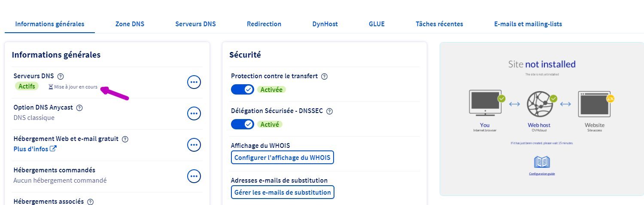The height and width of the screenshot is (205, 644).
Task: Open help for Protection contre le transfert
Action: (325, 76)
